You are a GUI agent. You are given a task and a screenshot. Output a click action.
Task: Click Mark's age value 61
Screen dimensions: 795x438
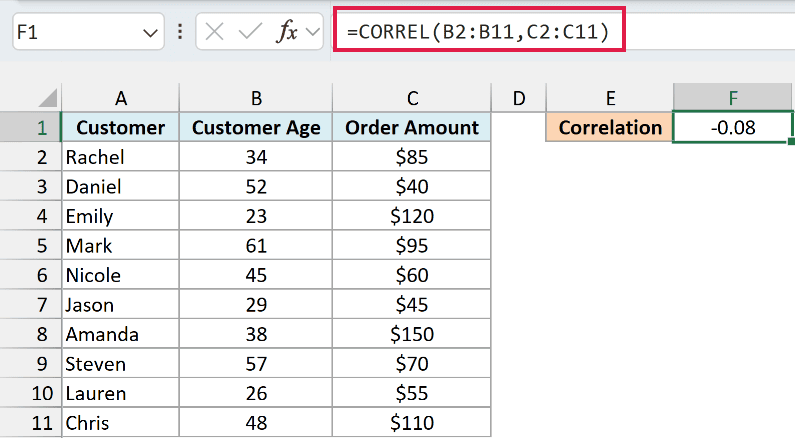click(x=256, y=246)
